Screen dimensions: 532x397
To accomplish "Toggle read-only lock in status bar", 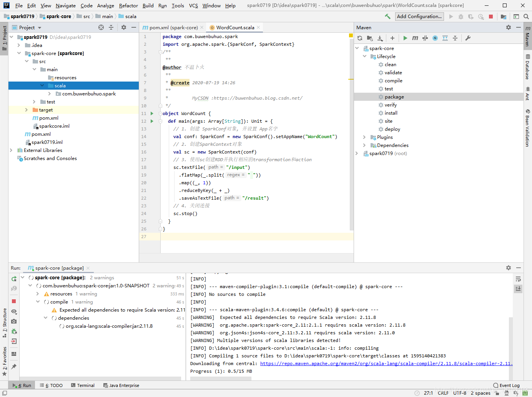I will (497, 393).
